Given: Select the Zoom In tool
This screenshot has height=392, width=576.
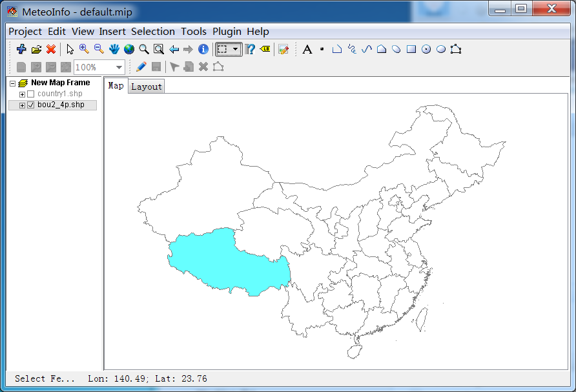Looking at the screenshot, I should click(x=84, y=49).
